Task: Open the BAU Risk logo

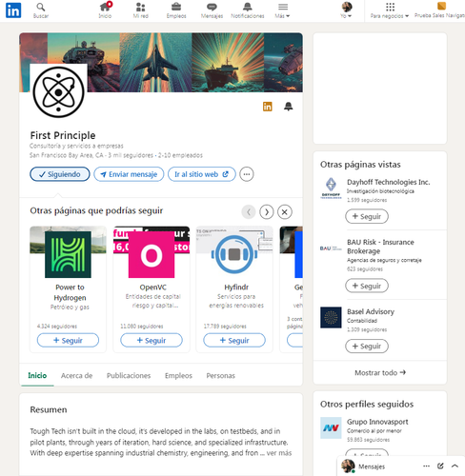Action: (331, 248)
